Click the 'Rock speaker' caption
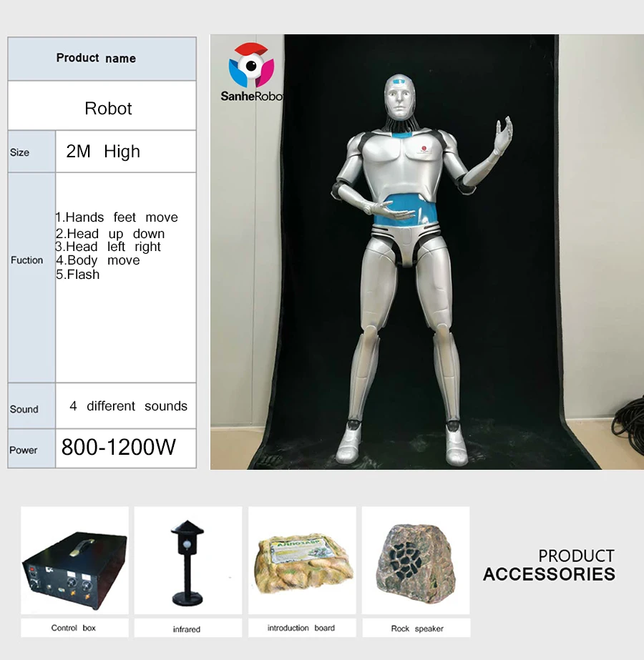The width and height of the screenshot is (644, 660). click(x=417, y=629)
